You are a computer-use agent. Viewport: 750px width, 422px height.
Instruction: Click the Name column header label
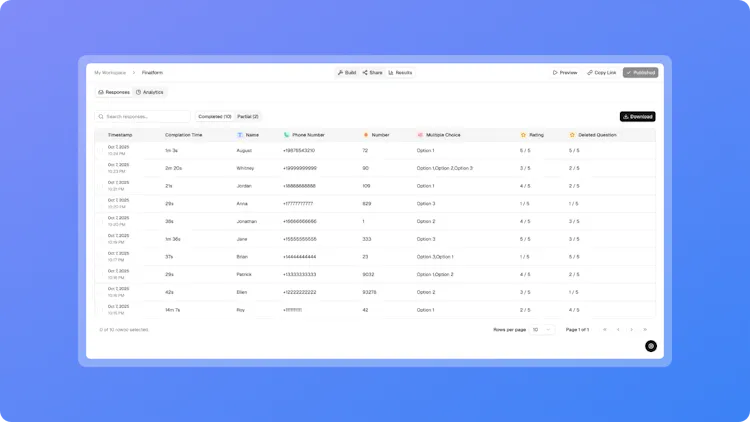pyautogui.click(x=252, y=135)
